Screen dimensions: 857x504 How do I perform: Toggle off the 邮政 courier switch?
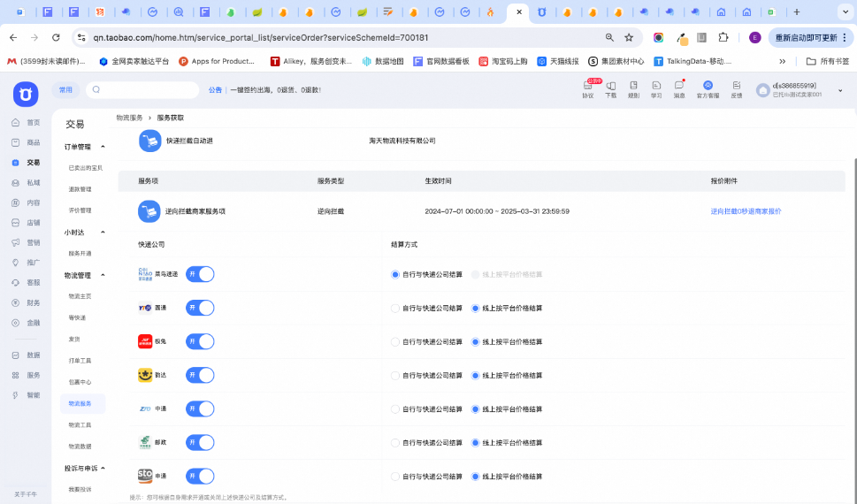coord(200,443)
